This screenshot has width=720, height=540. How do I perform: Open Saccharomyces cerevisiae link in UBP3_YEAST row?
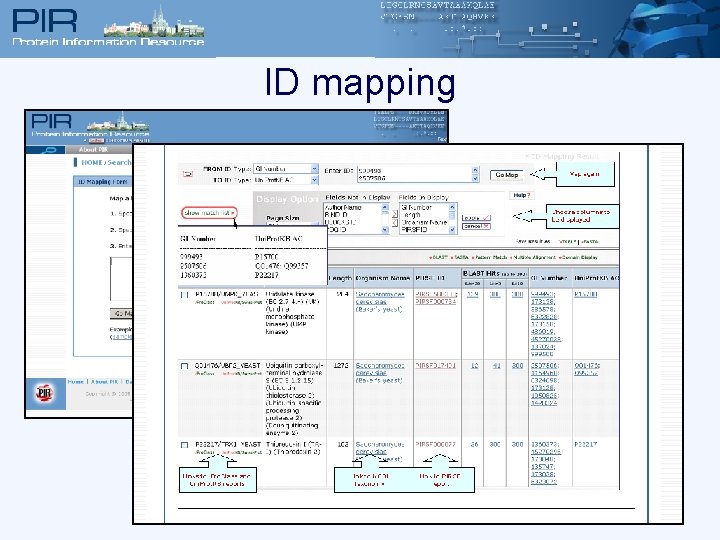(380, 369)
